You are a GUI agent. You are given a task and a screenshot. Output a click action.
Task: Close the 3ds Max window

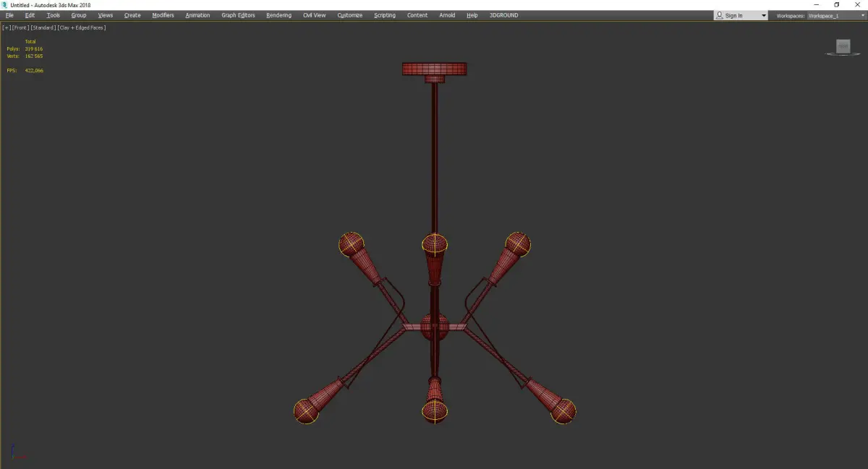(857, 5)
